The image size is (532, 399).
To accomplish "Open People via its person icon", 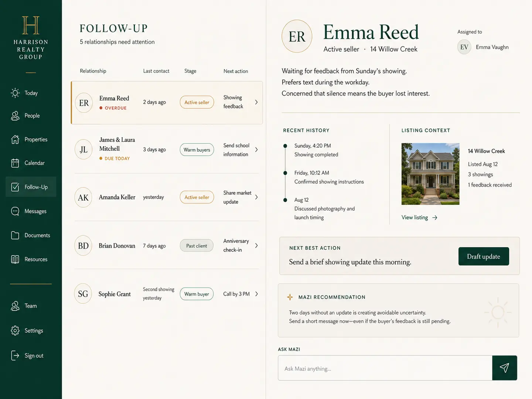I will 15,116.
